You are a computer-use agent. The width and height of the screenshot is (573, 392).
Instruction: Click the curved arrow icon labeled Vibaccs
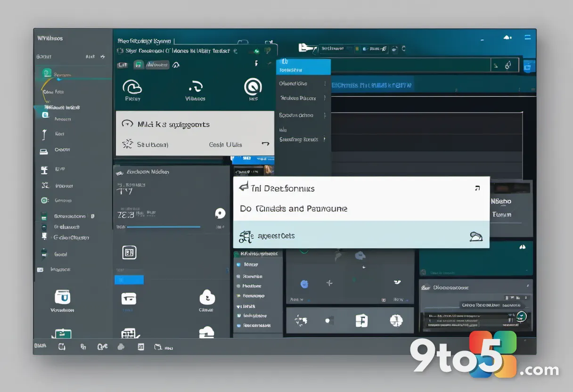(195, 86)
